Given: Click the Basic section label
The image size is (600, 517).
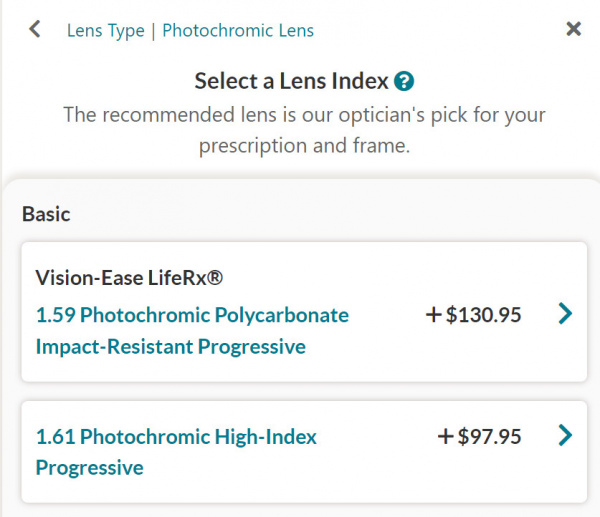Looking at the screenshot, I should (x=46, y=213).
